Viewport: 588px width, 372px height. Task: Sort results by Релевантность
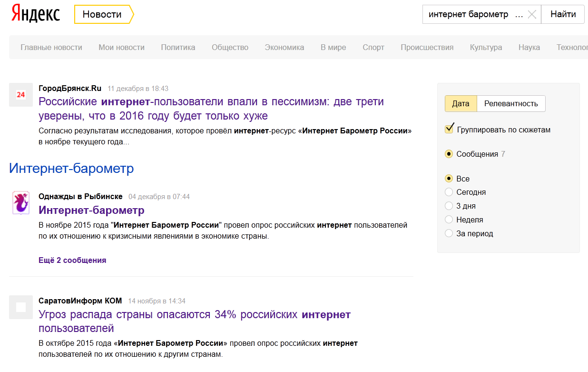511,104
